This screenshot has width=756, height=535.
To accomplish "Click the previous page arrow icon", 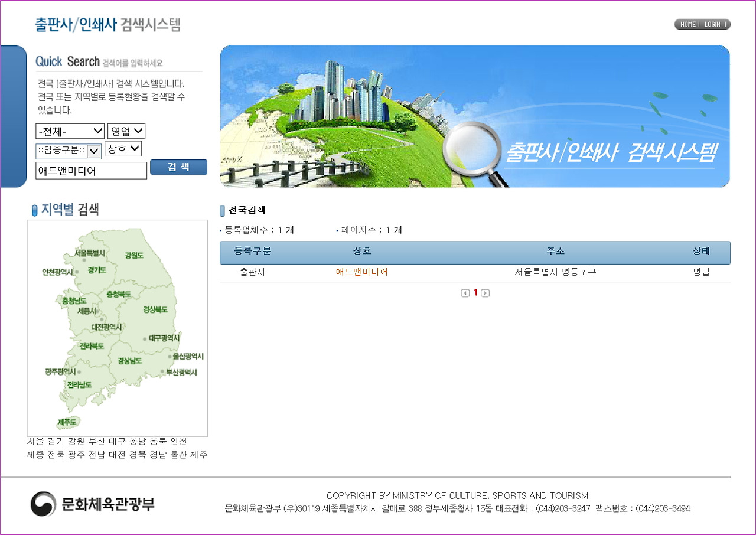I will (x=465, y=292).
